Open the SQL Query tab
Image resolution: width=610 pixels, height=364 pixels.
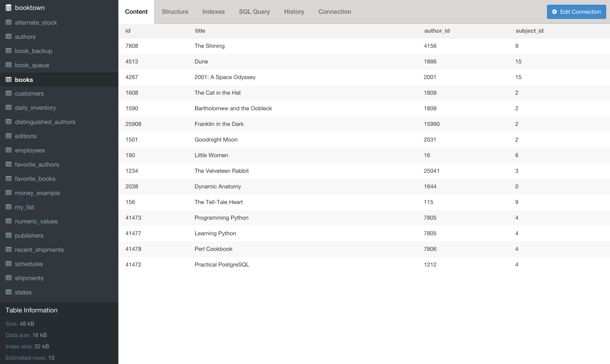click(x=254, y=12)
